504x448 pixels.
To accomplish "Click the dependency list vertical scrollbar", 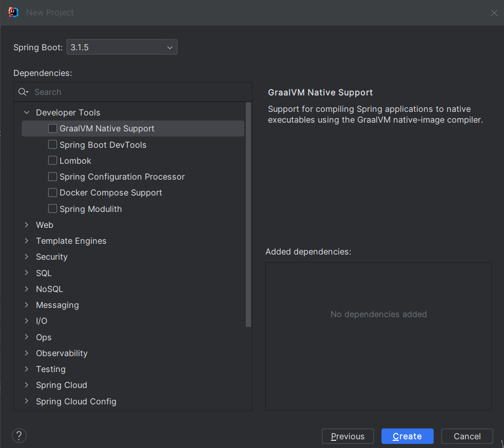I will click(248, 215).
